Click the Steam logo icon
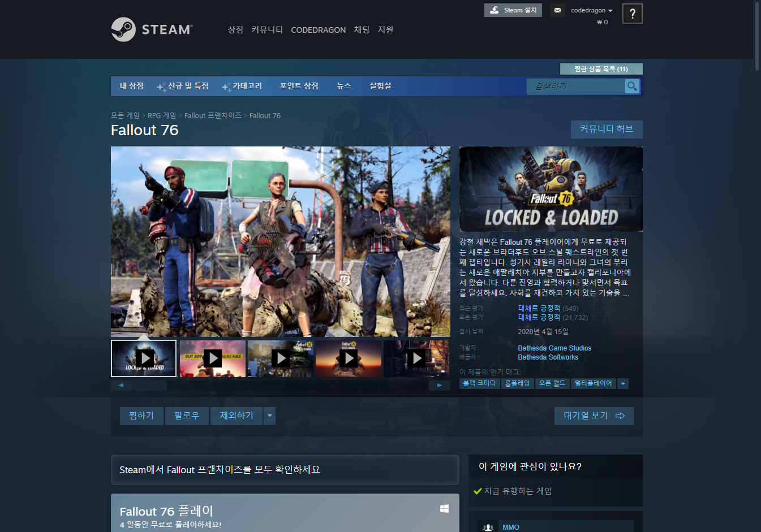 pyautogui.click(x=123, y=29)
